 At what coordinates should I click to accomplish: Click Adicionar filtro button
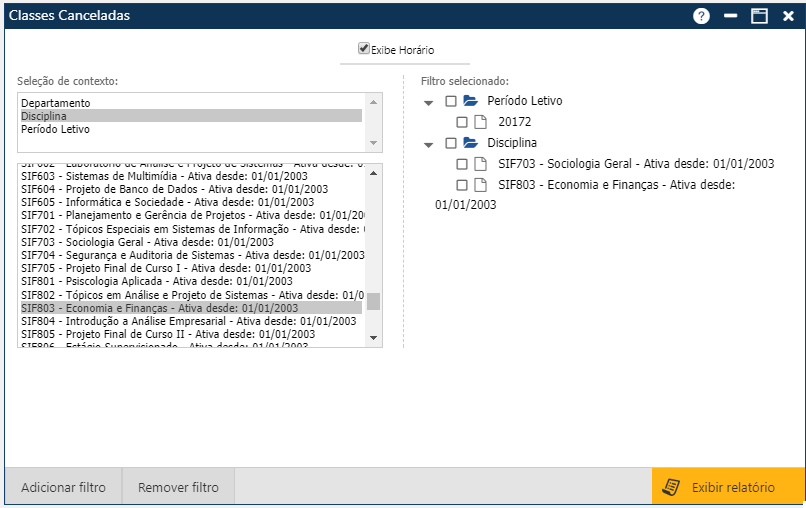point(63,487)
